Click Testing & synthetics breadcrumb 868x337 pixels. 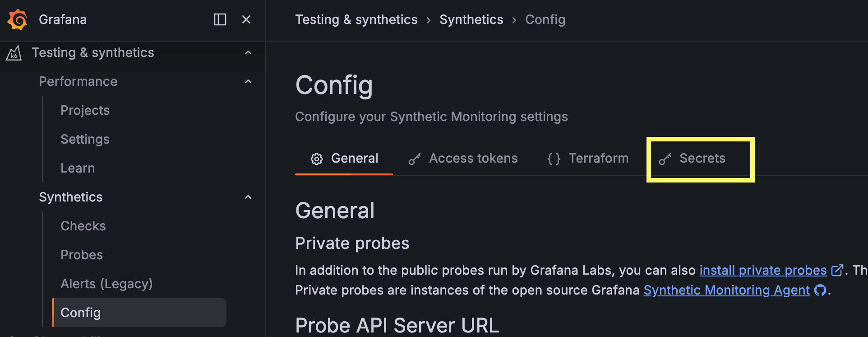point(356,19)
